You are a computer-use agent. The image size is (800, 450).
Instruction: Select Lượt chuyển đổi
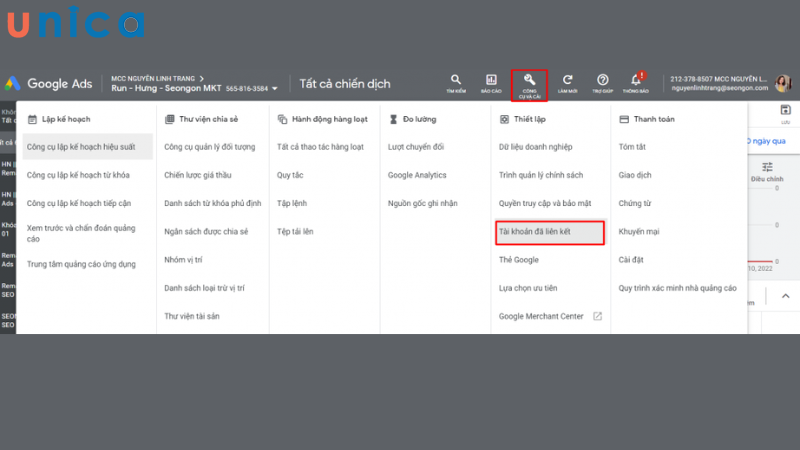pos(416,147)
